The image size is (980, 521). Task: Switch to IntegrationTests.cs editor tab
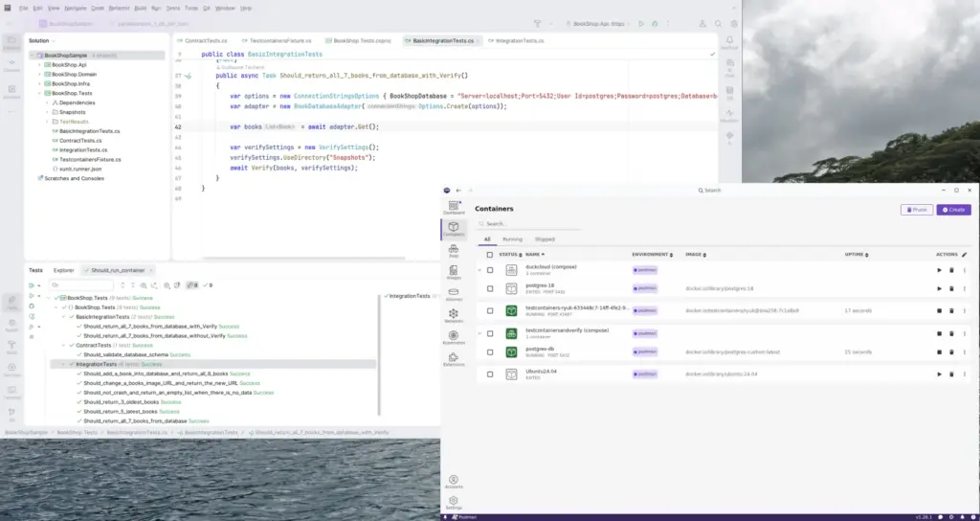[515, 40]
